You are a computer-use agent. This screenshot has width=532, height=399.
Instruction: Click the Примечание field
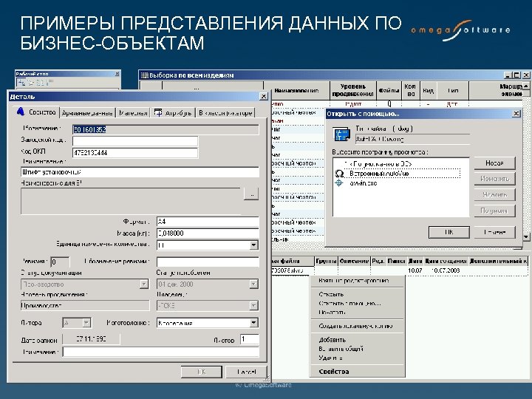161,352
